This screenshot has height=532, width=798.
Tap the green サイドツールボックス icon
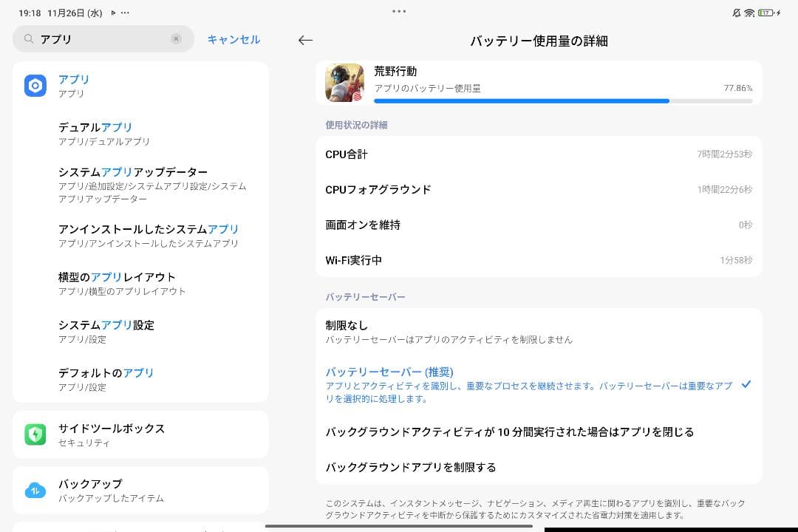[x=35, y=434]
